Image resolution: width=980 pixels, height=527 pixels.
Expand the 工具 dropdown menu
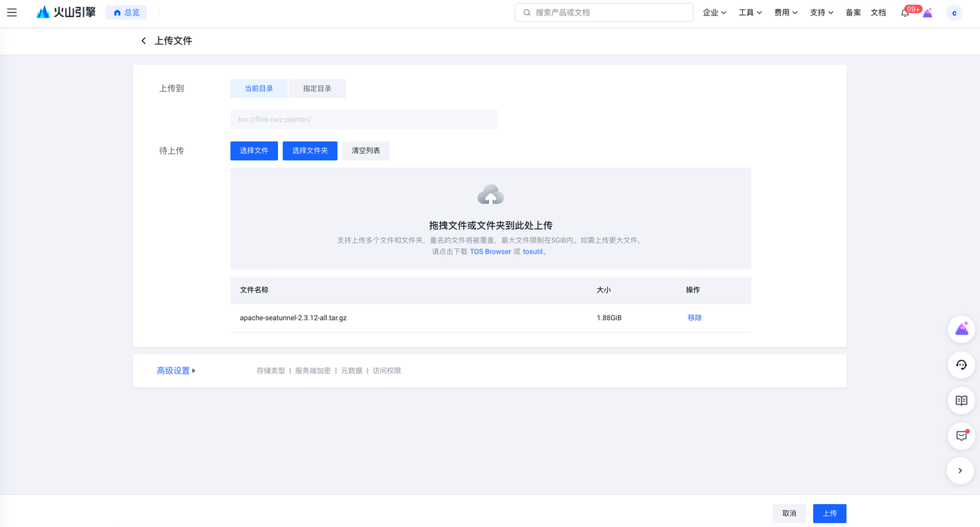[x=750, y=12]
